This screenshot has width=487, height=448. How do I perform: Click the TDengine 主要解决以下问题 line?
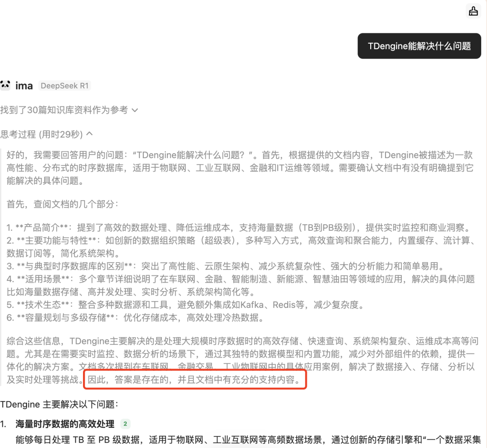click(x=60, y=404)
